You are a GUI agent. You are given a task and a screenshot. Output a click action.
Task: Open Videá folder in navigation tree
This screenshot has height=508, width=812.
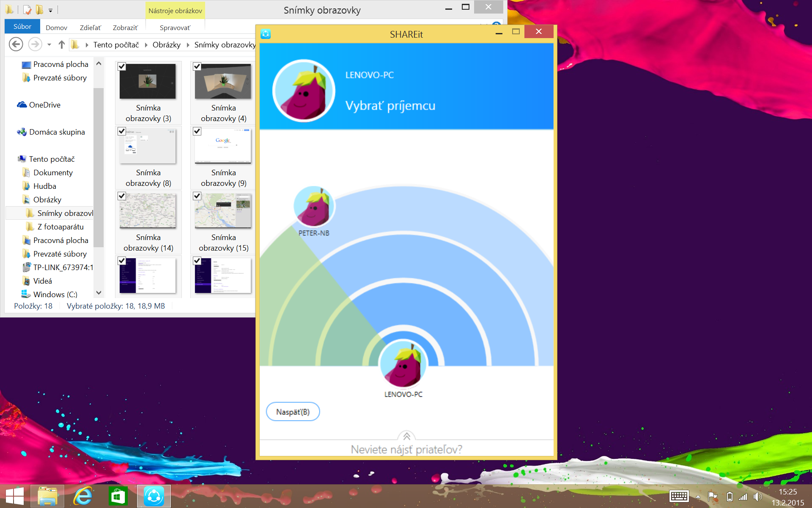(x=37, y=281)
